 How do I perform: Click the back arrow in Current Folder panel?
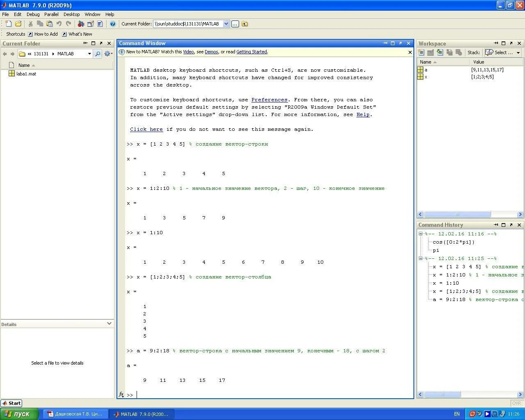click(5, 54)
